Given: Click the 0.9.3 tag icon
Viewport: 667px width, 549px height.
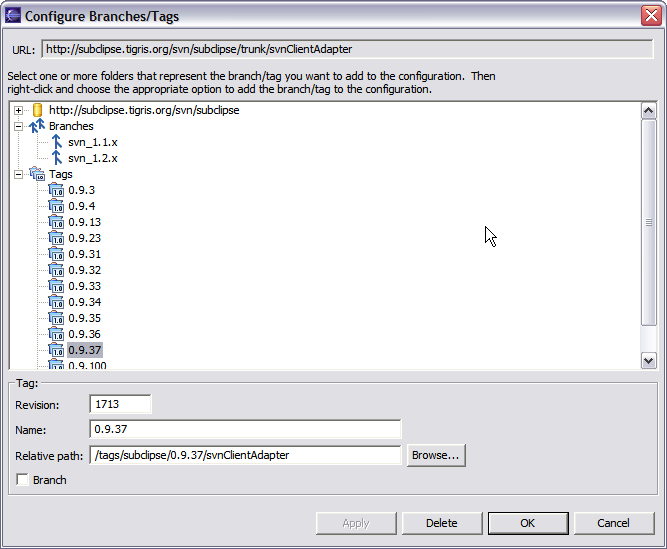Looking at the screenshot, I should (x=56, y=190).
